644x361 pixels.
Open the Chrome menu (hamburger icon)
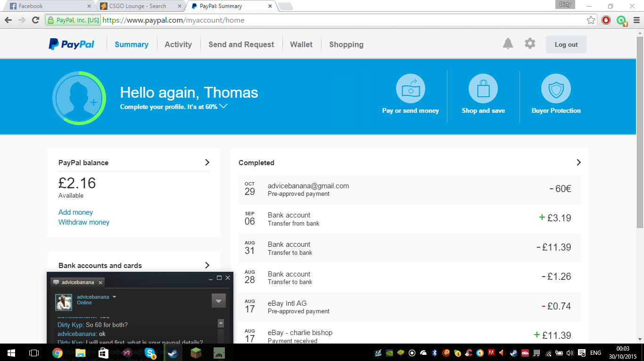click(x=636, y=20)
